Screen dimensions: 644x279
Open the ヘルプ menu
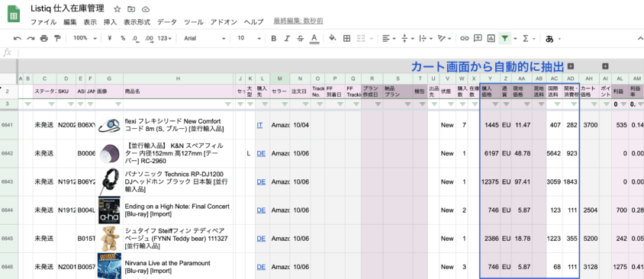(253, 22)
